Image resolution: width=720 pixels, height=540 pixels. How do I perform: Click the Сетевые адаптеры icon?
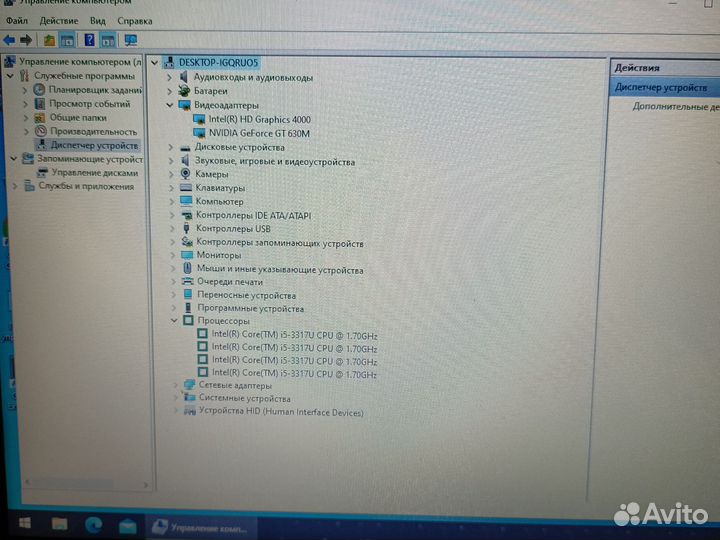(x=189, y=385)
